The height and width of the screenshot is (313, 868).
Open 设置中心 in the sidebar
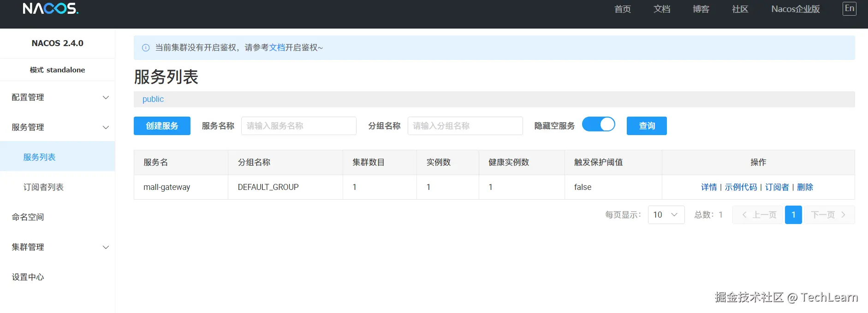[x=57, y=277]
